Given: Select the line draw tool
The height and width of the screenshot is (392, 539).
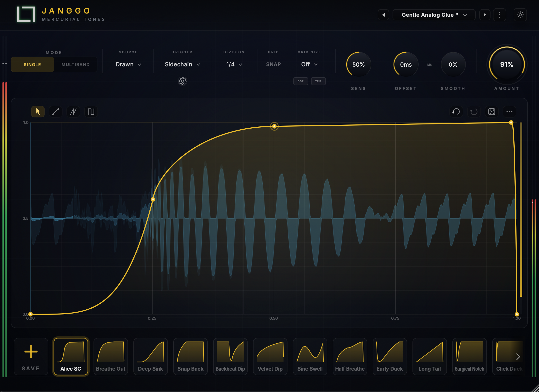Looking at the screenshot, I should (56, 112).
